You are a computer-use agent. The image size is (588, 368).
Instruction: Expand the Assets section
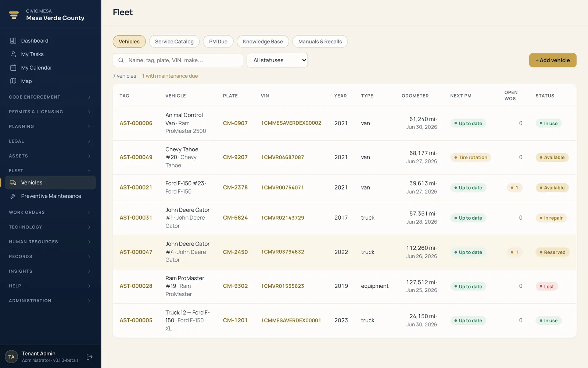[x=50, y=156]
